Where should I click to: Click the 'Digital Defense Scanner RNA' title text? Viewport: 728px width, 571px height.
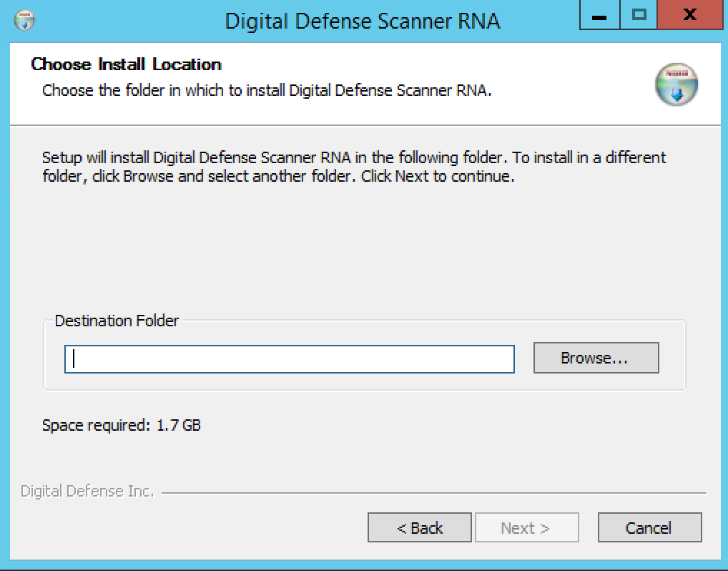[x=363, y=21]
